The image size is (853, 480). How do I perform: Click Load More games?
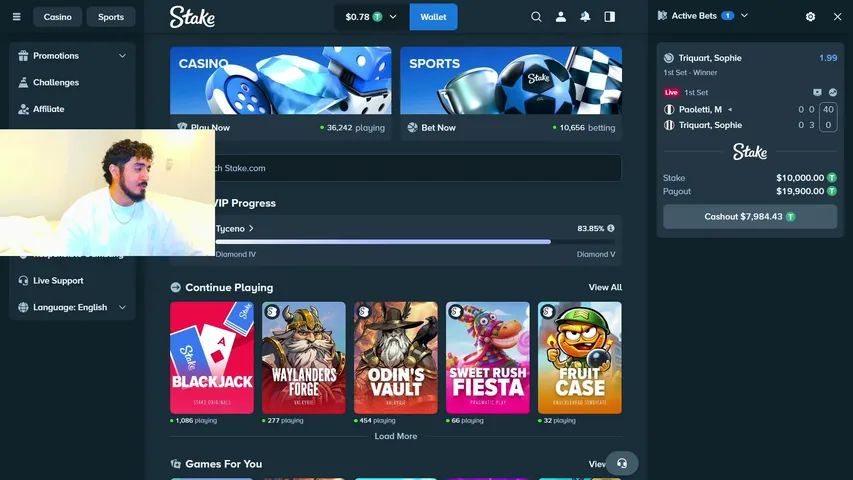pos(395,436)
